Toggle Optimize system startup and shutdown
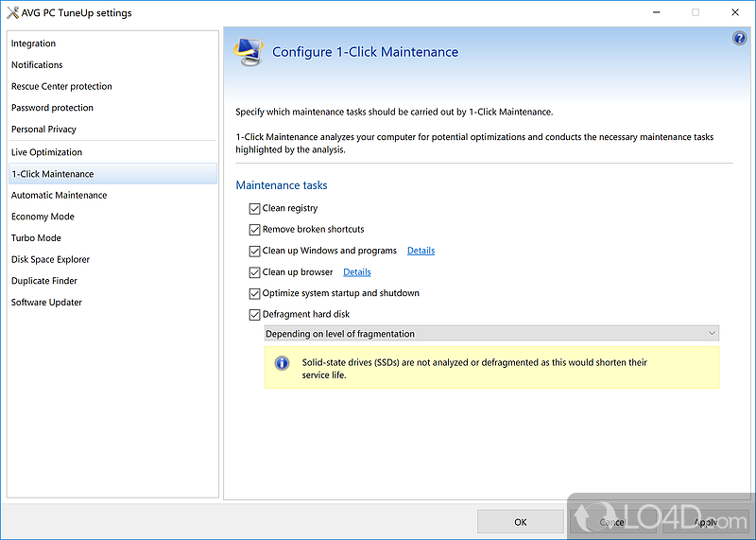The width and height of the screenshot is (756, 540). tap(255, 293)
